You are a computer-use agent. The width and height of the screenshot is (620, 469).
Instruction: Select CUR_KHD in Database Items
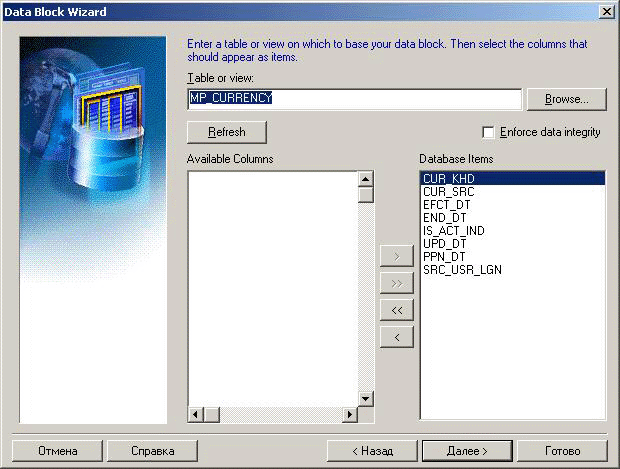click(x=448, y=179)
